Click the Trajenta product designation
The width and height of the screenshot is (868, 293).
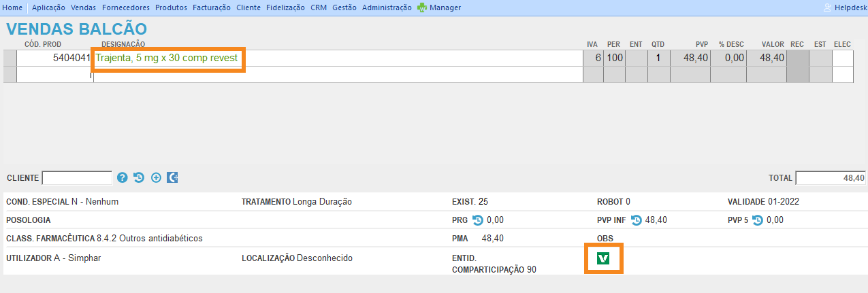click(167, 58)
